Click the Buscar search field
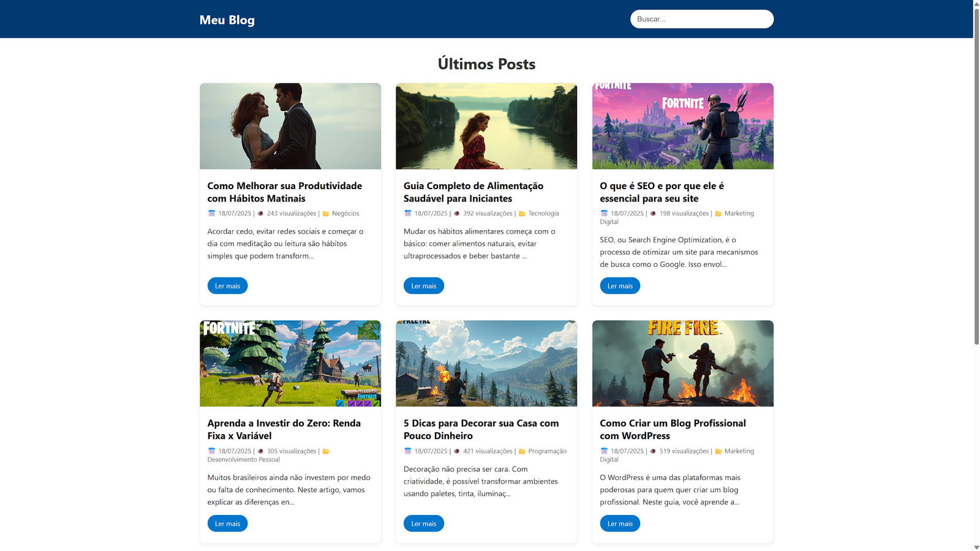 (x=702, y=19)
